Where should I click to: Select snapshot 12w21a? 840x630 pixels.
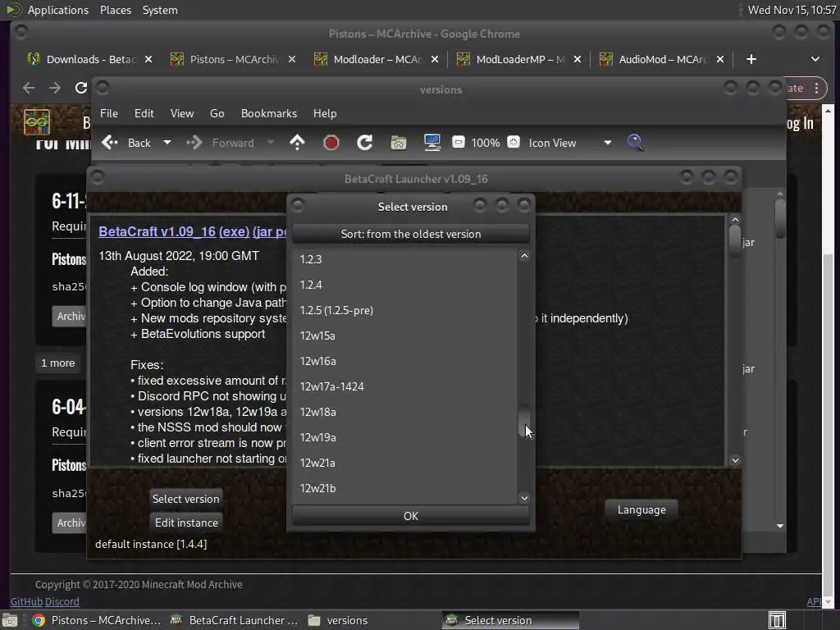404,463
